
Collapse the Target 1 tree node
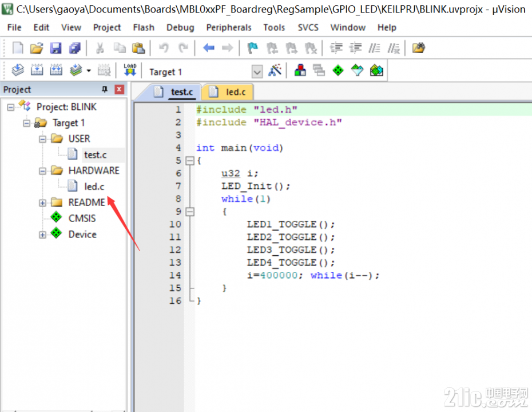pos(26,123)
